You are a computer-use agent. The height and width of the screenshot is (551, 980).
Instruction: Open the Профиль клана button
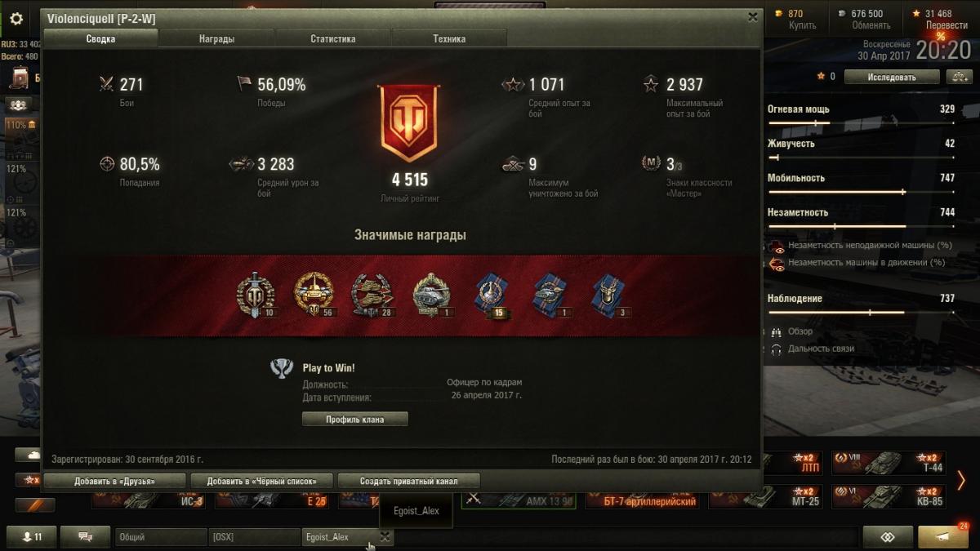click(355, 420)
